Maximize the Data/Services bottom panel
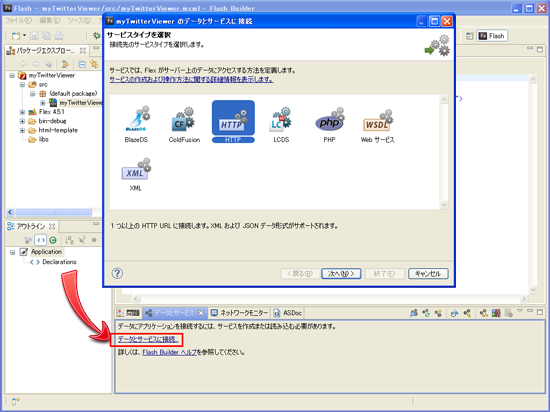 point(540,311)
